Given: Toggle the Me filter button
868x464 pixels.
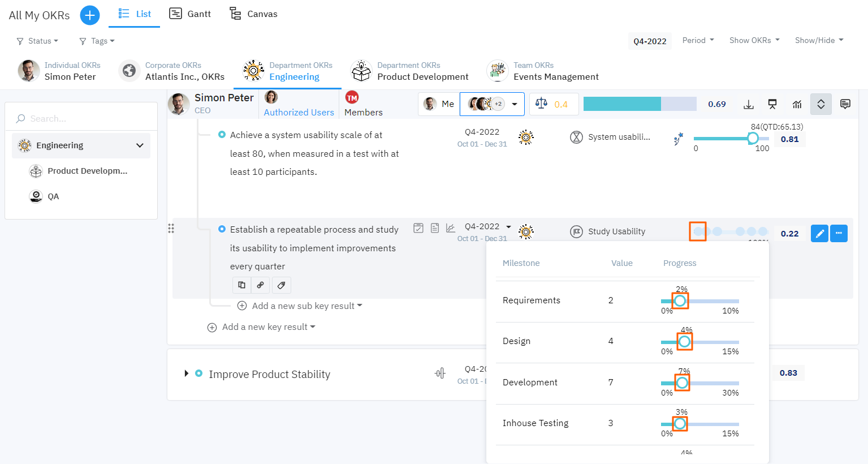Looking at the screenshot, I should tap(439, 104).
